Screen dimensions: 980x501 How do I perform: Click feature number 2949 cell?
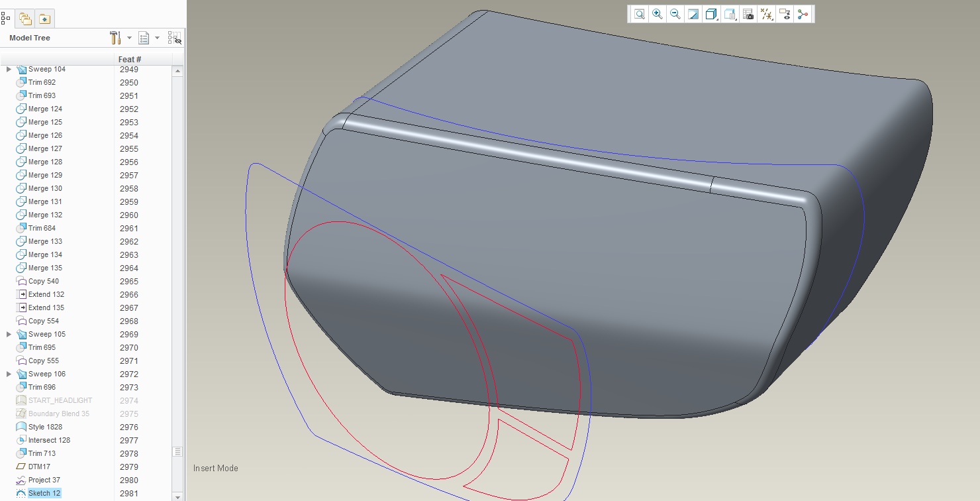pos(129,69)
